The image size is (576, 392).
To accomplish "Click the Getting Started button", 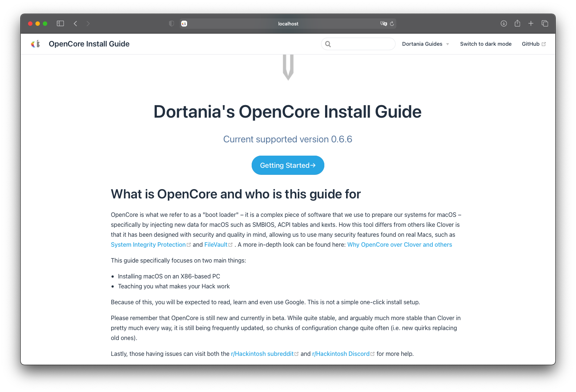I will click(288, 165).
